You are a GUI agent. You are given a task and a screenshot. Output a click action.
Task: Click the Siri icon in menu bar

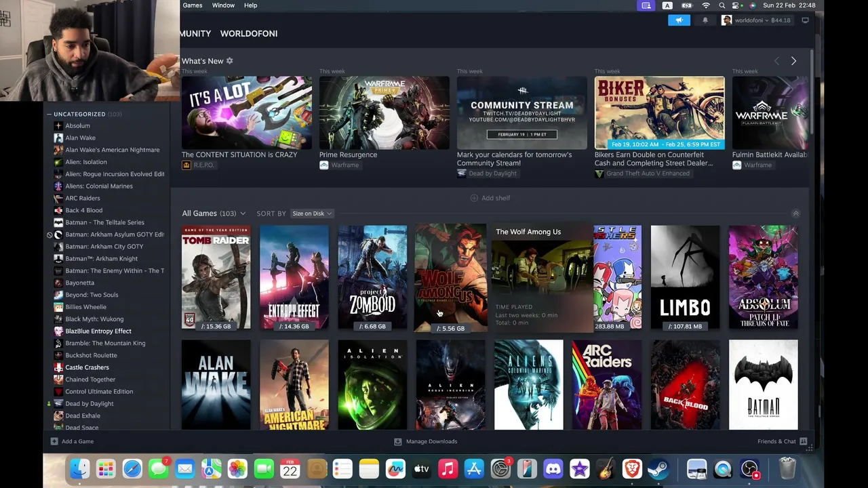tap(753, 5)
